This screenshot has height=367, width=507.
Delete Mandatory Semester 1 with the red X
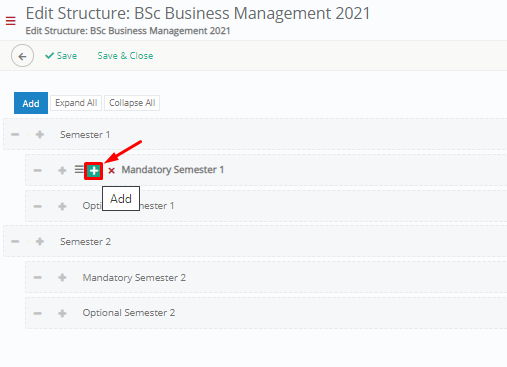coord(111,171)
